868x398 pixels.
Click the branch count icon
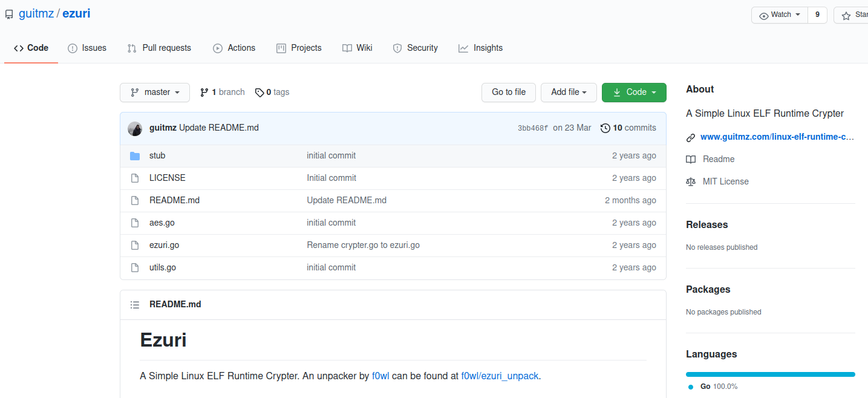(x=204, y=93)
